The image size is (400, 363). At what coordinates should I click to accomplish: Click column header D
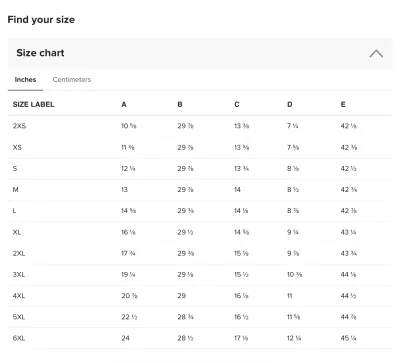290,105
